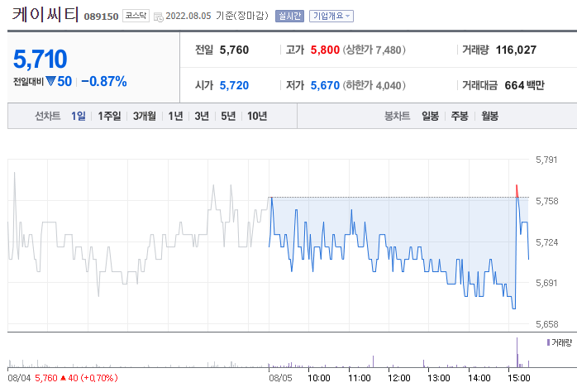Switch to the 1년 chart range
Viewport: 577px width, 392px height.
(x=175, y=117)
